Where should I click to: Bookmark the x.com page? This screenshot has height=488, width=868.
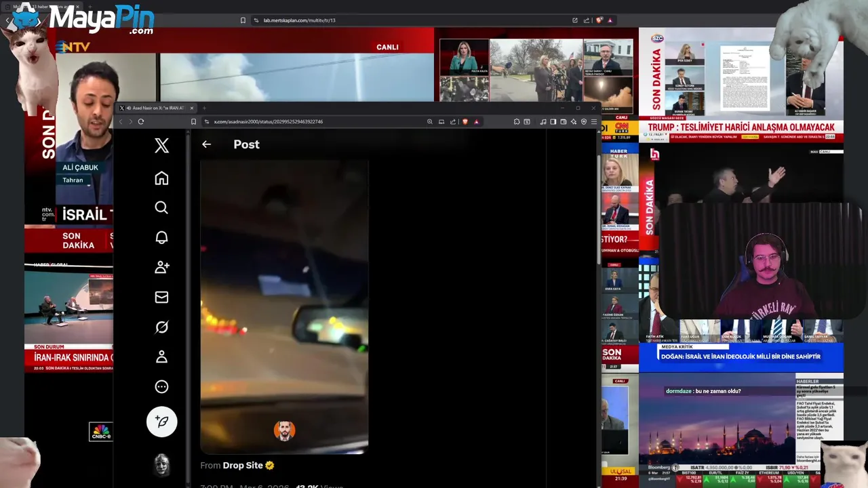tap(193, 121)
